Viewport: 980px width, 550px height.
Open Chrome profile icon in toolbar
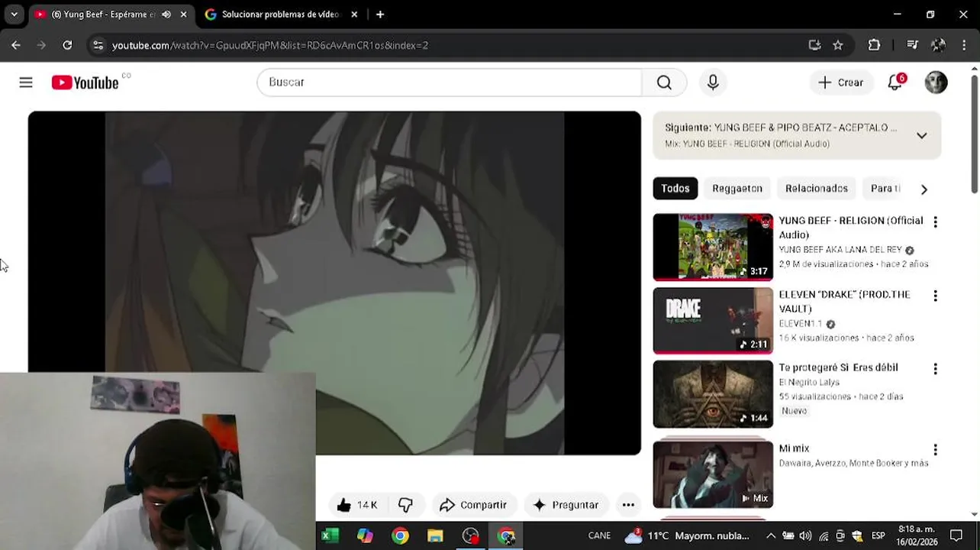[x=939, y=45]
